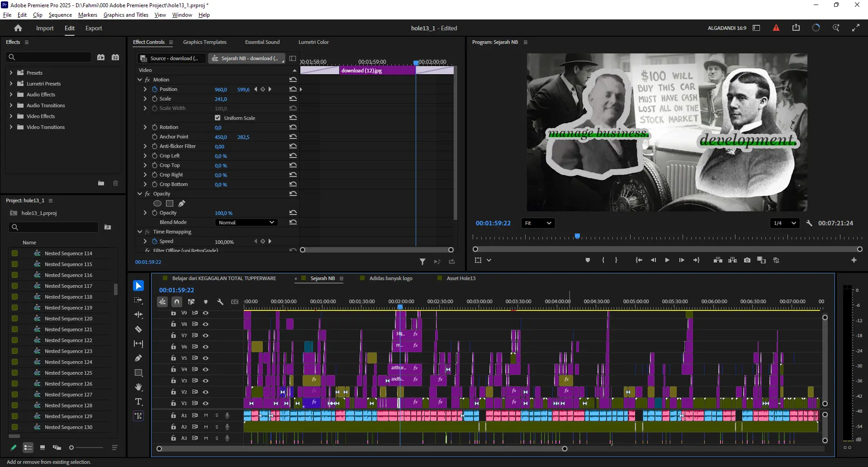
Task: Open Blend Mode dropdown
Action: (x=246, y=222)
